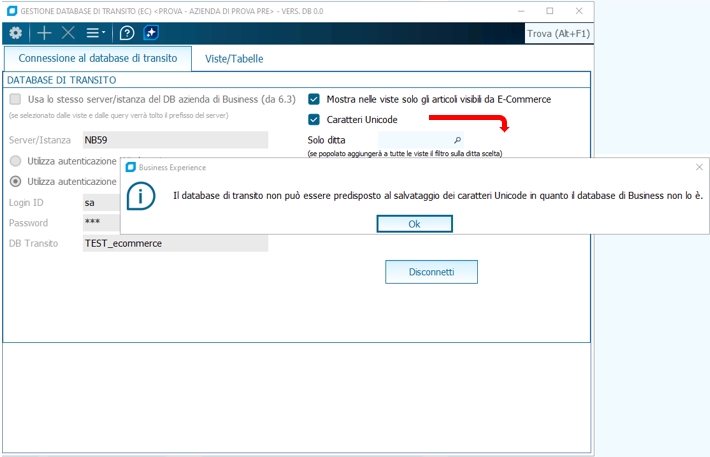This screenshot has width=710, height=457.
Task: Uncheck 'Mostra nelle viste solo gli articoli visibili'
Action: coord(314,99)
